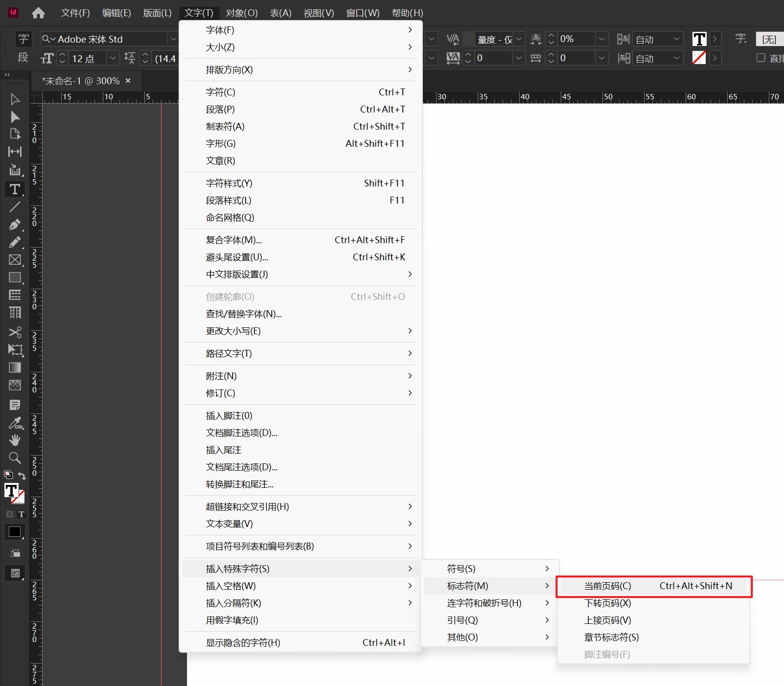784x686 pixels.
Task: Click the 查找/替换字体(N)... entry
Action: pos(244,314)
